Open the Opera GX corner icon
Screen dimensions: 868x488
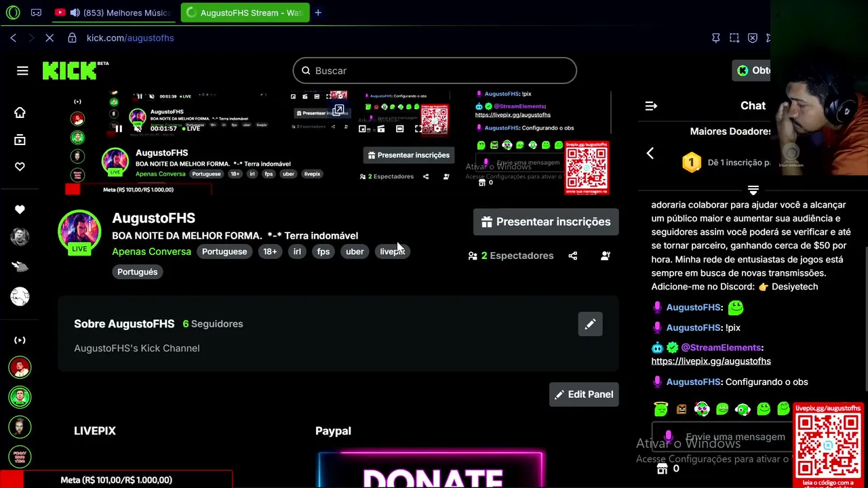click(36, 12)
